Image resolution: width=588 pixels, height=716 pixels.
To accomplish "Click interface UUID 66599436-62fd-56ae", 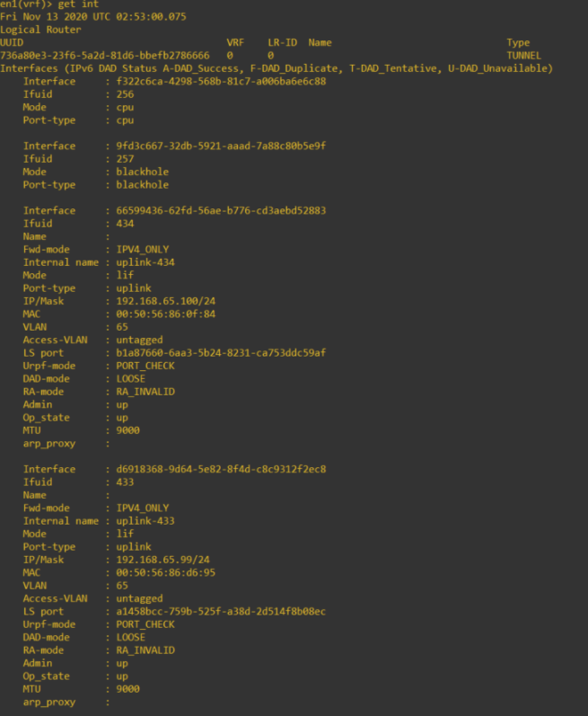I will tap(221, 210).
